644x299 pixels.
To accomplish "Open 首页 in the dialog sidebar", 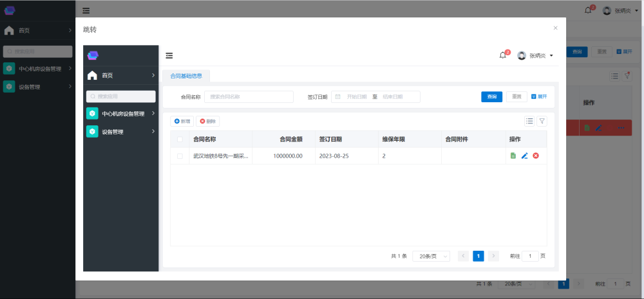I will point(122,75).
